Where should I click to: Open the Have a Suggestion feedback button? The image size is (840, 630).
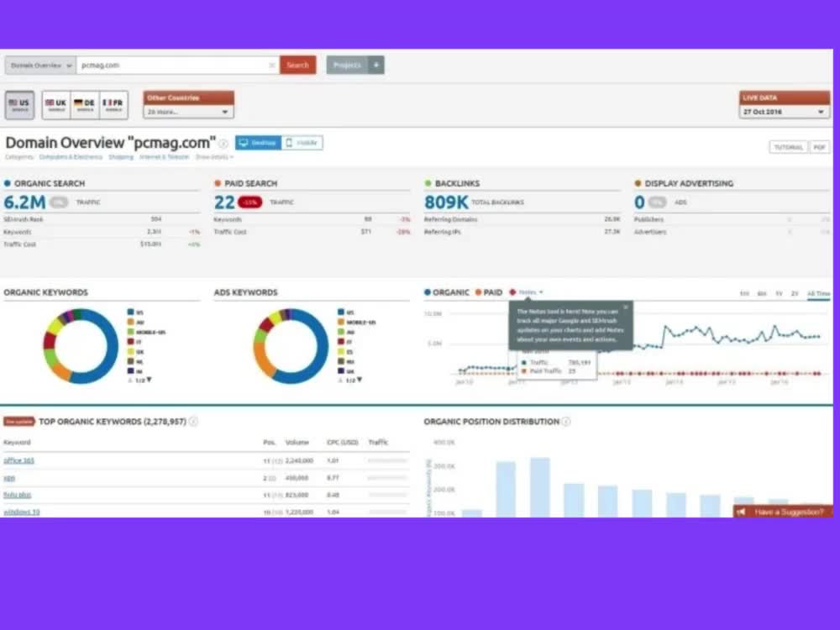tap(783, 512)
